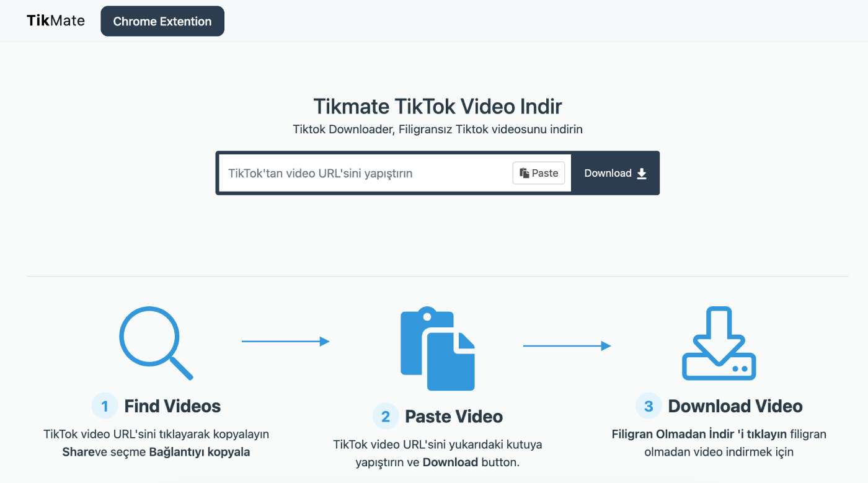The image size is (868, 483).
Task: Open the Chrome Extention button
Action: pyautogui.click(x=162, y=21)
